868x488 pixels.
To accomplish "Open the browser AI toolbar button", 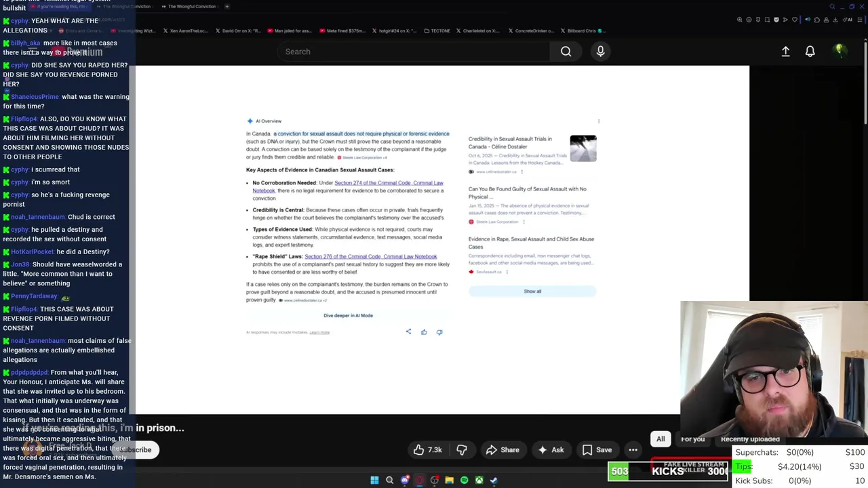I will click(x=848, y=20).
